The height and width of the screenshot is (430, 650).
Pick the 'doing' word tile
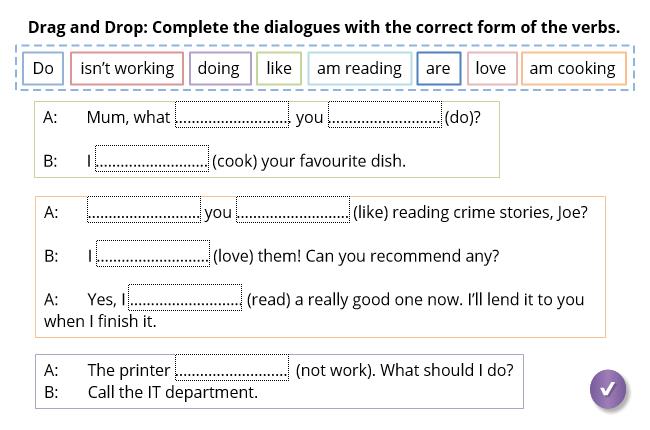[220, 68]
